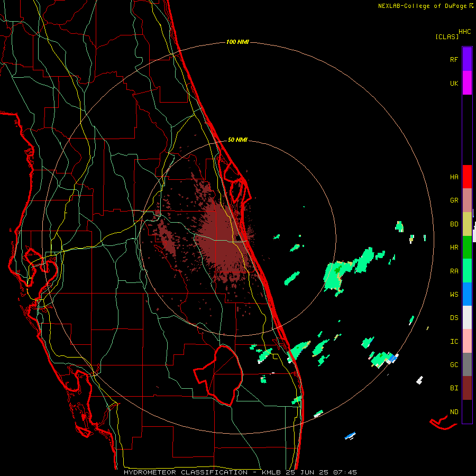Viewport: 476px width, 476px height.
Task: Click the HA label in the legend
Action: pyautogui.click(x=454, y=177)
